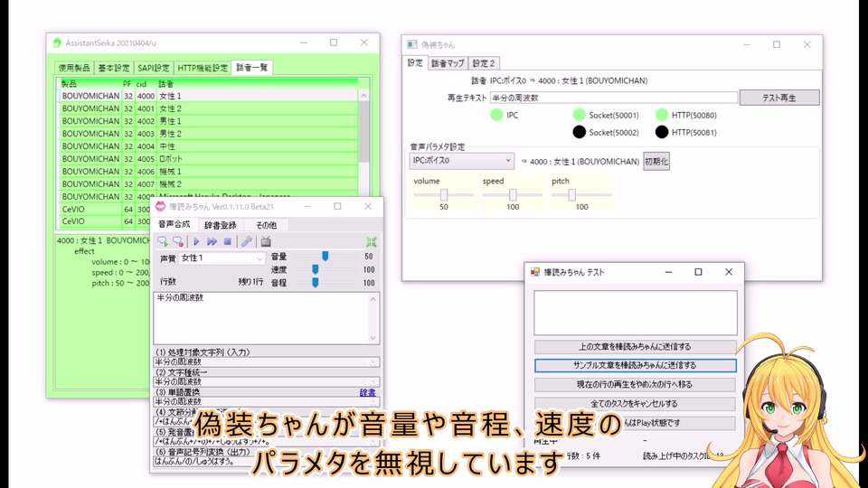
Task: Adjust the 速度 slider in Bouyomichan
Action: [315, 269]
